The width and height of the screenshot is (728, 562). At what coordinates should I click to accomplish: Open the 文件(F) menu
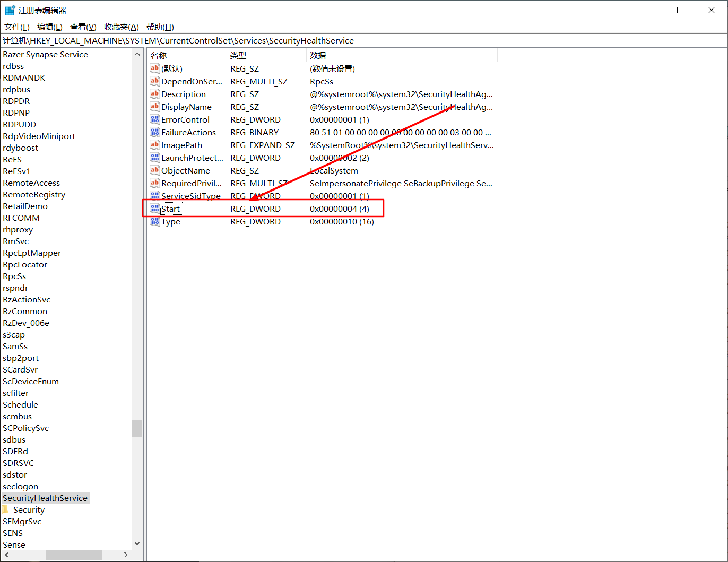(16, 27)
